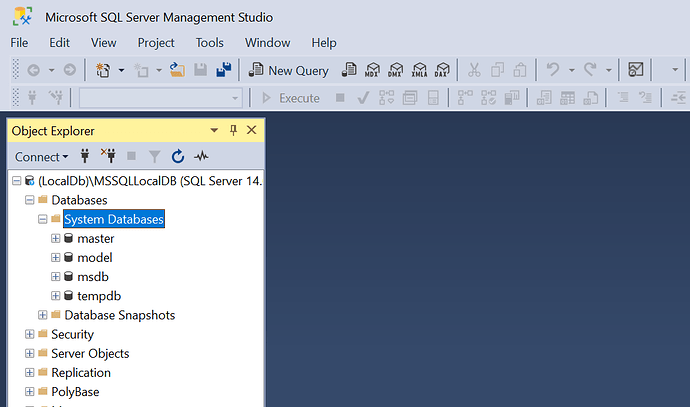This screenshot has width=690, height=407.
Task: Click the Navigate Forward arrow icon
Action: (x=70, y=70)
